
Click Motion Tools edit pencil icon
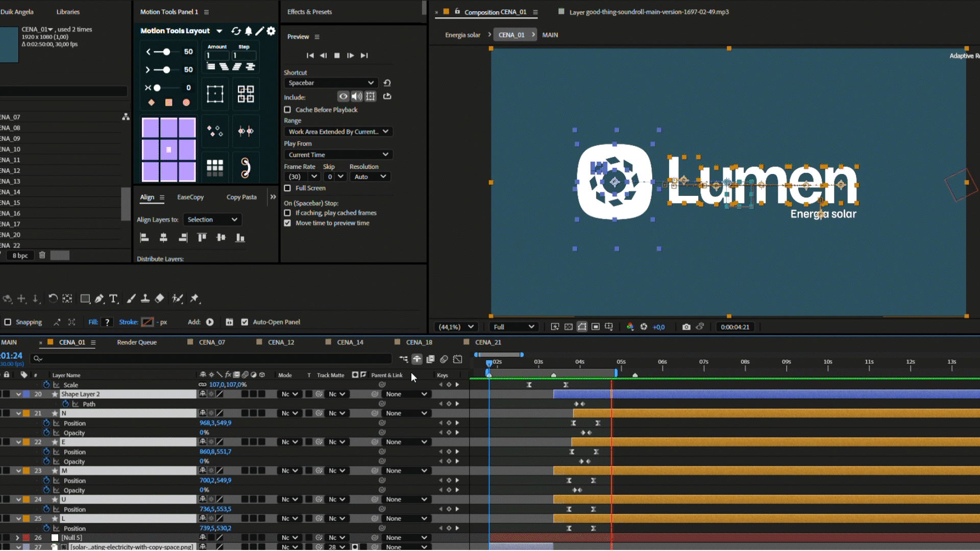[260, 31]
